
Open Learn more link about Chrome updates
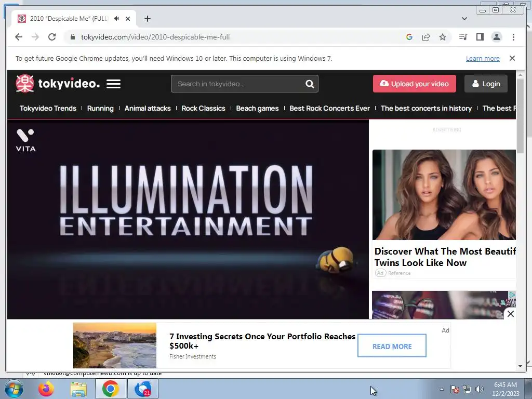tap(483, 58)
